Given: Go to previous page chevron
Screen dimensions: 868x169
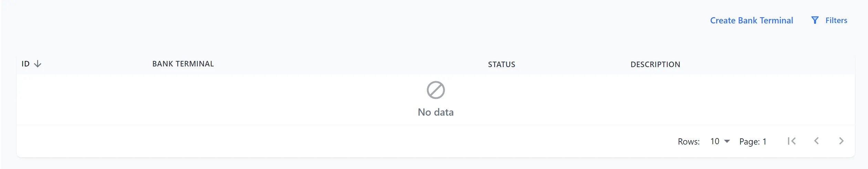Looking at the screenshot, I should (816, 141).
